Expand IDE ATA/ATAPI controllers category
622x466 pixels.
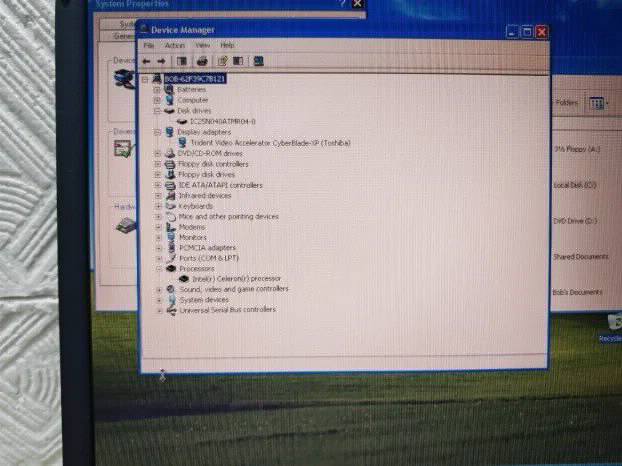tap(158, 185)
